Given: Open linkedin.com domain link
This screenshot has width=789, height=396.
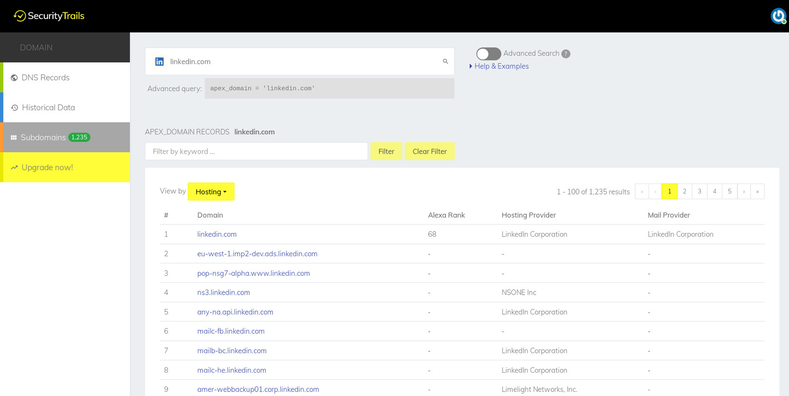Looking at the screenshot, I should click(x=217, y=234).
